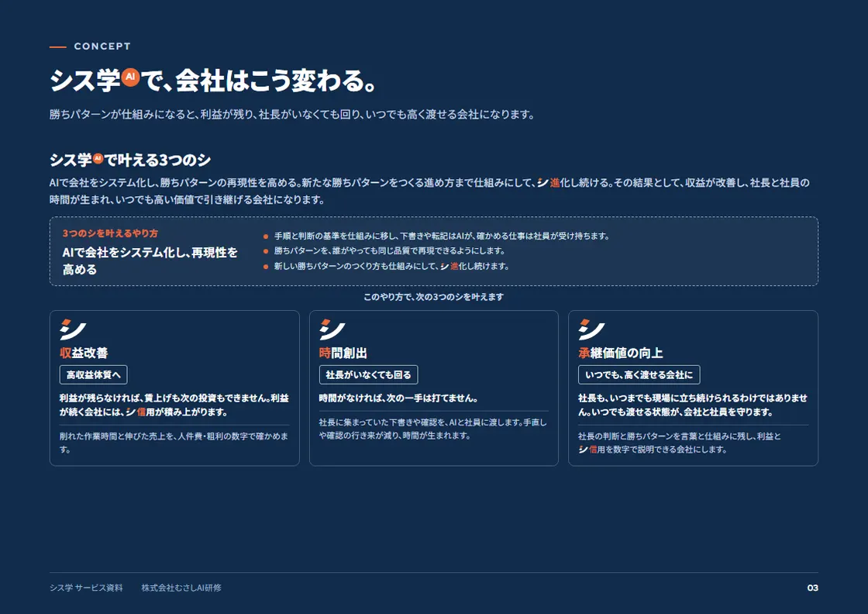Image resolution: width=868 pixels, height=614 pixels.
Task: Click the 'いつでも、高く渡せる会社に' tag
Action: click(x=639, y=374)
